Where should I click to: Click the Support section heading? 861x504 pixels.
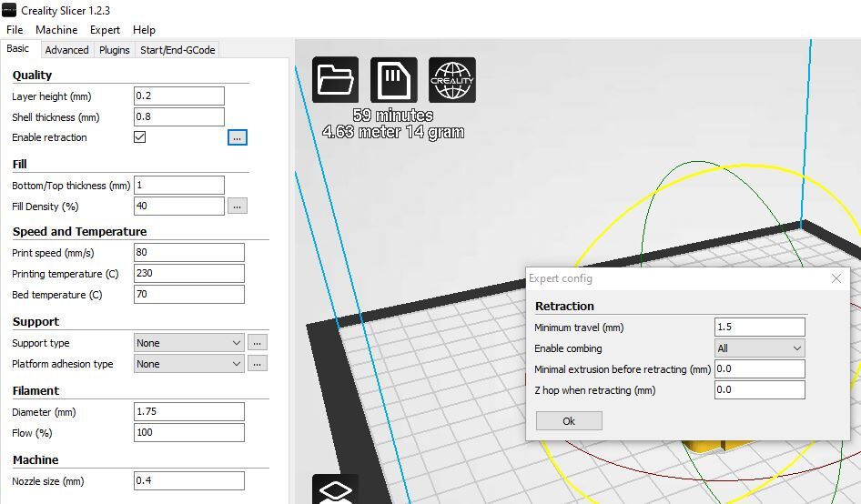35,322
